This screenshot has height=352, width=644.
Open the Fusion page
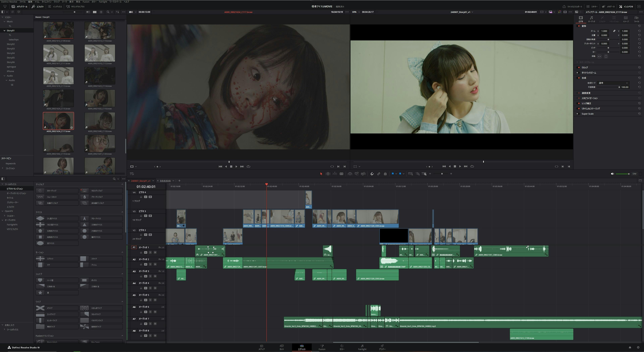(x=322, y=347)
